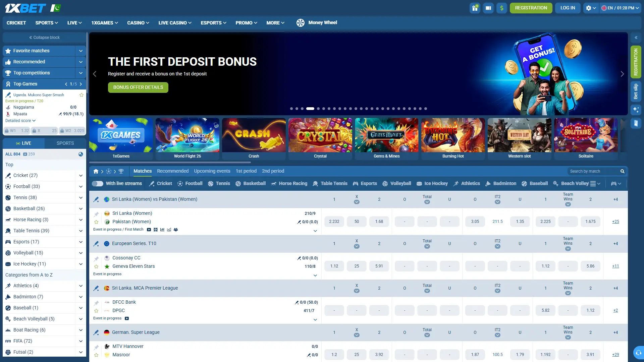The width and height of the screenshot is (644, 362).
Task: Show next banner slide
Action: pyautogui.click(x=622, y=74)
